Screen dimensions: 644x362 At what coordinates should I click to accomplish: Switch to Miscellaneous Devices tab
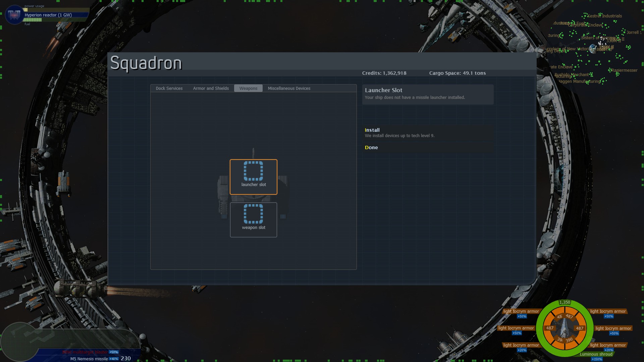(x=289, y=88)
